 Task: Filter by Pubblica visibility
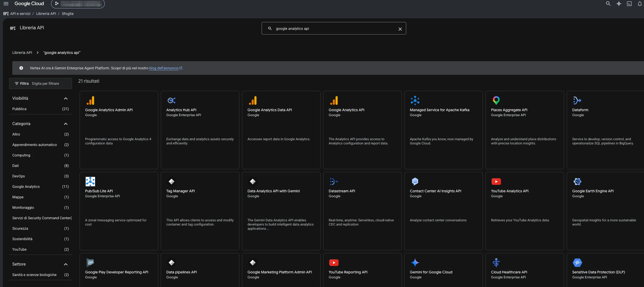click(41, 109)
